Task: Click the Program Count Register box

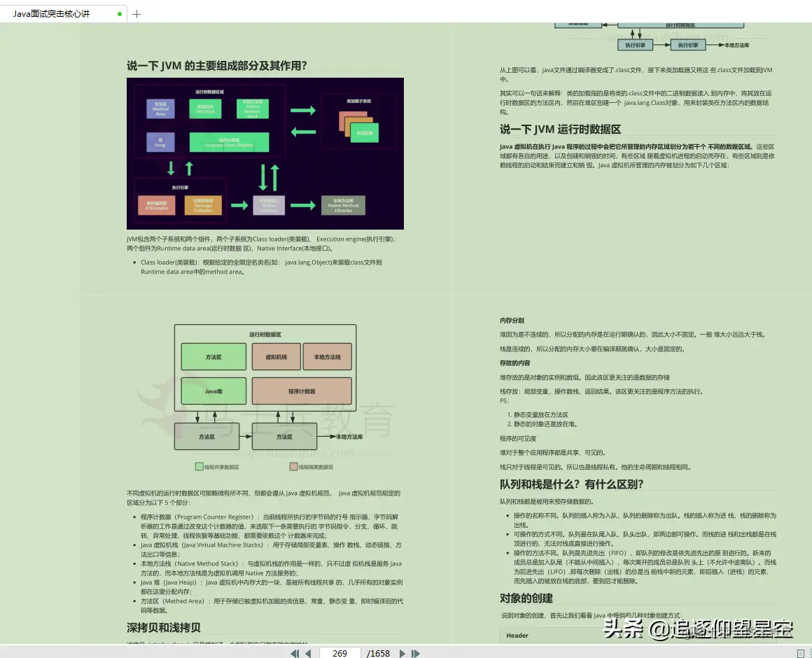Action: pyautogui.click(x=230, y=142)
